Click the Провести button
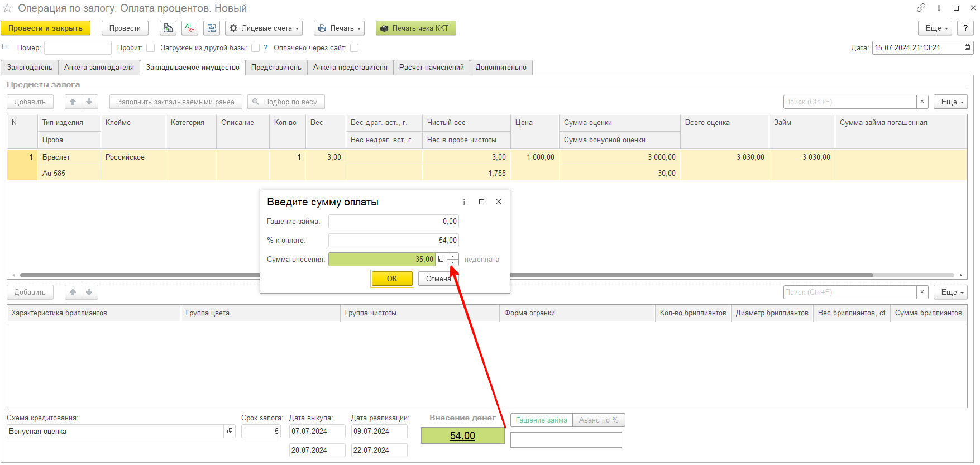The height and width of the screenshot is (465, 980). tap(125, 28)
